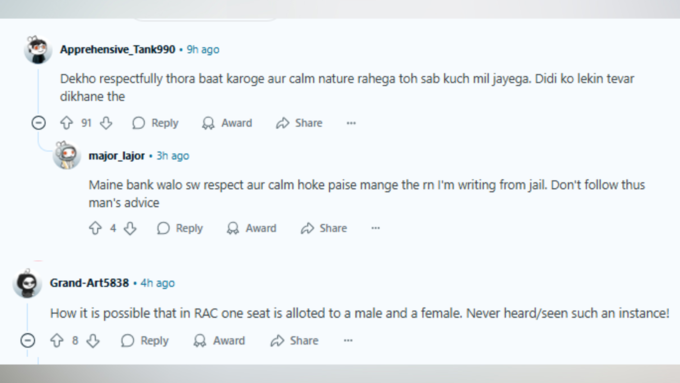Upvote Apprehensive_Tank990's comment

click(x=66, y=123)
